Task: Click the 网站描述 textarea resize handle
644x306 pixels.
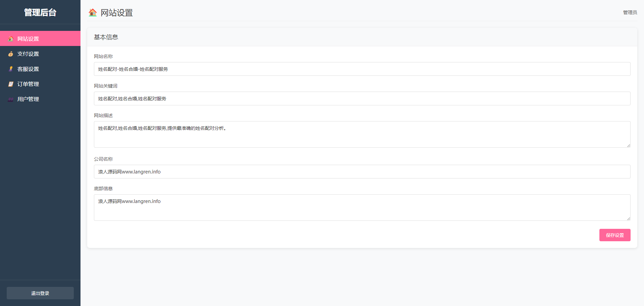Action: pyautogui.click(x=628, y=145)
